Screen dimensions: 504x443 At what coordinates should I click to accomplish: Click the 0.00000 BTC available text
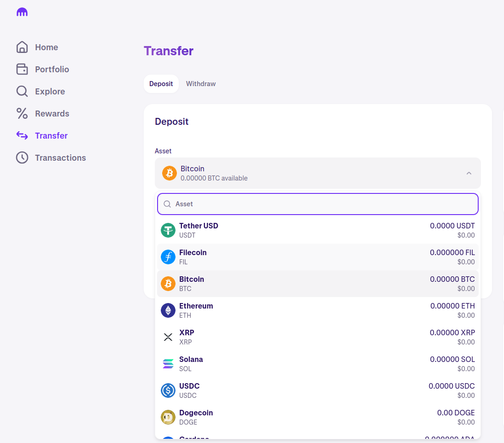[214, 178]
